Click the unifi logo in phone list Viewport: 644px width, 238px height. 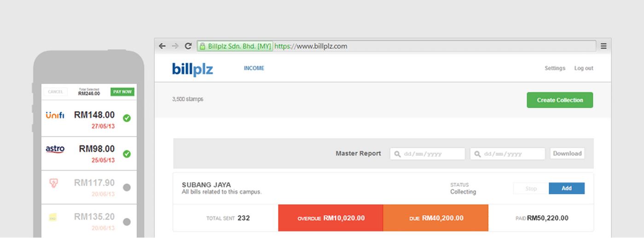(x=55, y=115)
